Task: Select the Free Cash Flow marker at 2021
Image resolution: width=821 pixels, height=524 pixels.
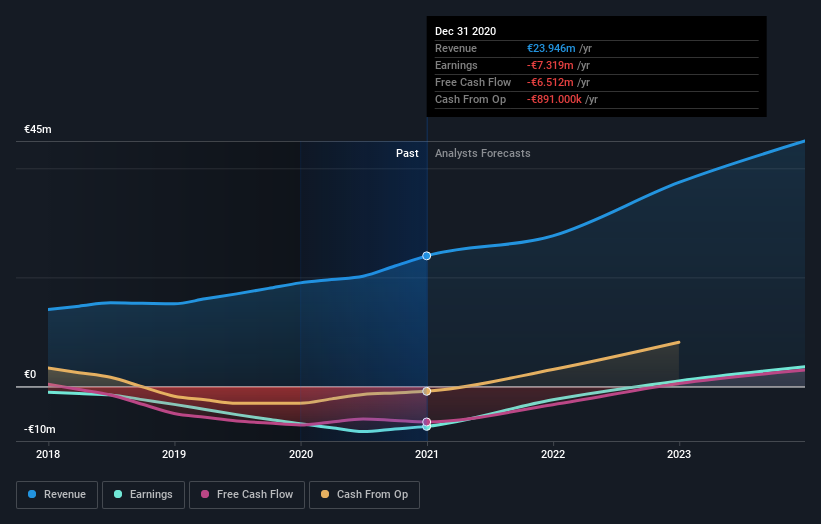Action: point(427,421)
